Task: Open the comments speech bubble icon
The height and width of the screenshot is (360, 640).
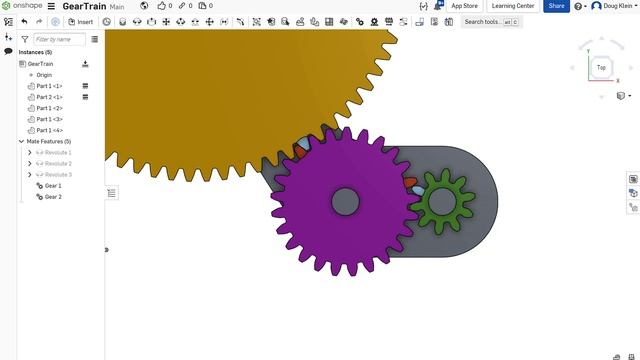Action: [8, 51]
